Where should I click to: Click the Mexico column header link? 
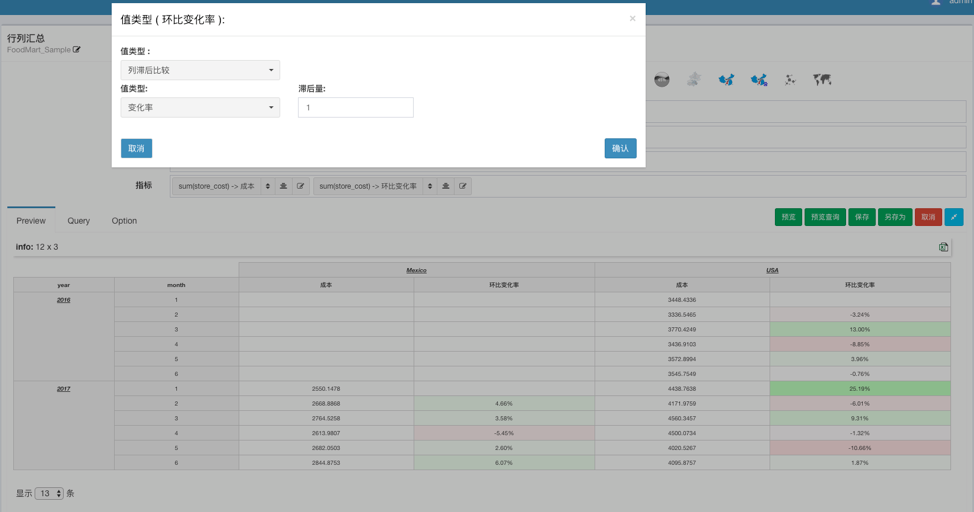[416, 270]
